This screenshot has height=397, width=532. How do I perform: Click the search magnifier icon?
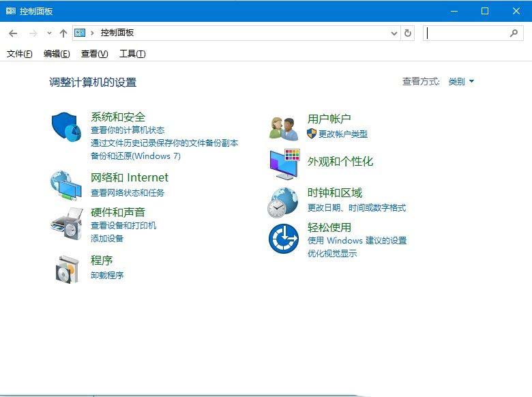coord(514,33)
